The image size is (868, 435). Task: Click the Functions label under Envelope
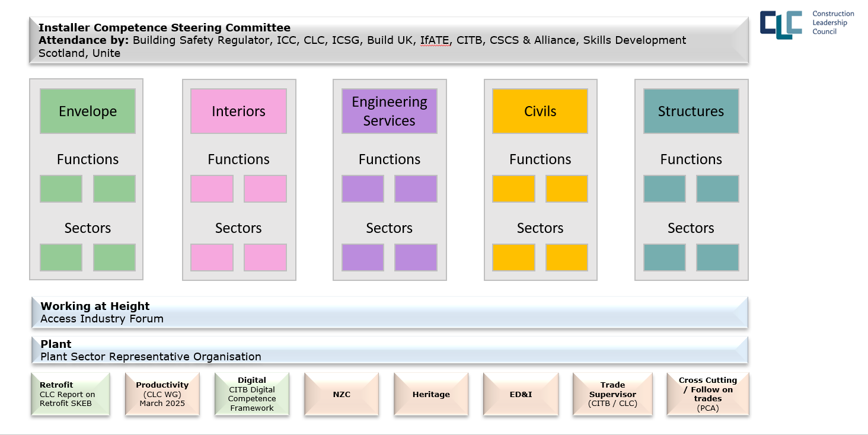(88, 159)
